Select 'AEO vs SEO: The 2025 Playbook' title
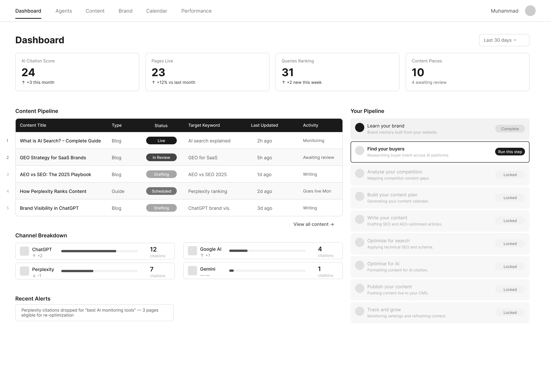 [x=55, y=175]
